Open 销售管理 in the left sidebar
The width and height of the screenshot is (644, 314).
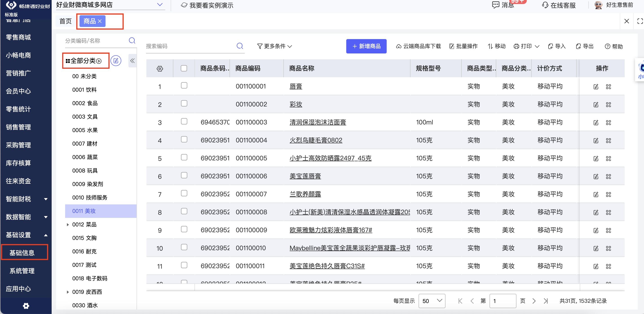click(x=18, y=127)
